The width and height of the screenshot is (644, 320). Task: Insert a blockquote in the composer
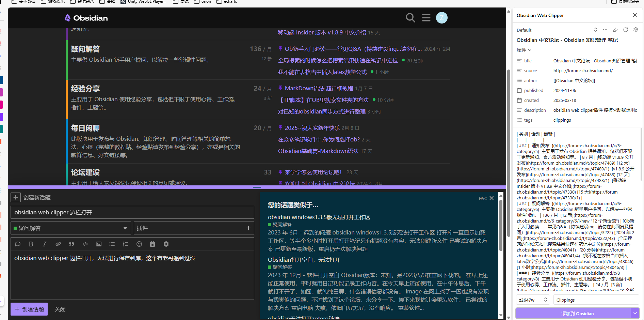pos(71,244)
